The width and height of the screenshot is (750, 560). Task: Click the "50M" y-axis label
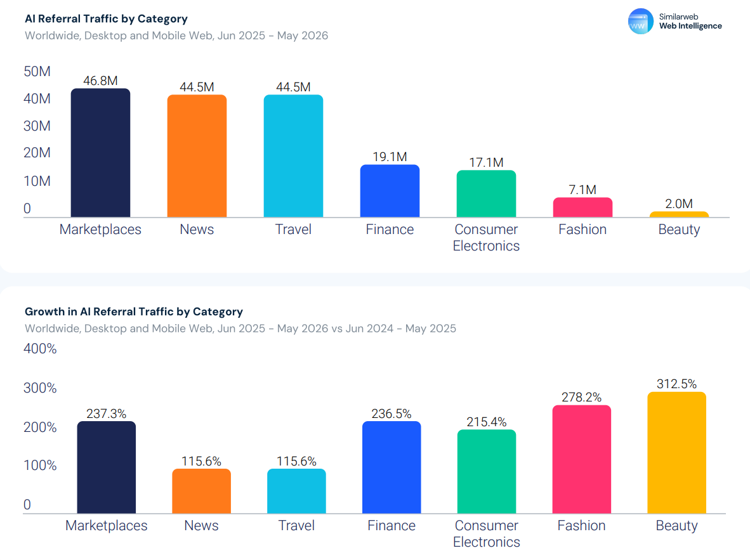37,71
